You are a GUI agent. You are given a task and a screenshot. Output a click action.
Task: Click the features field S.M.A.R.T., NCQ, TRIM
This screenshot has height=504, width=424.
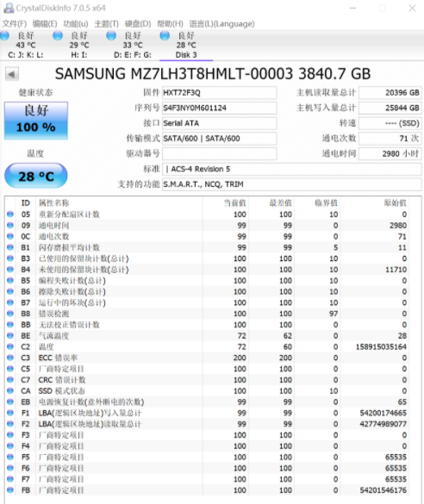pyautogui.click(x=292, y=184)
